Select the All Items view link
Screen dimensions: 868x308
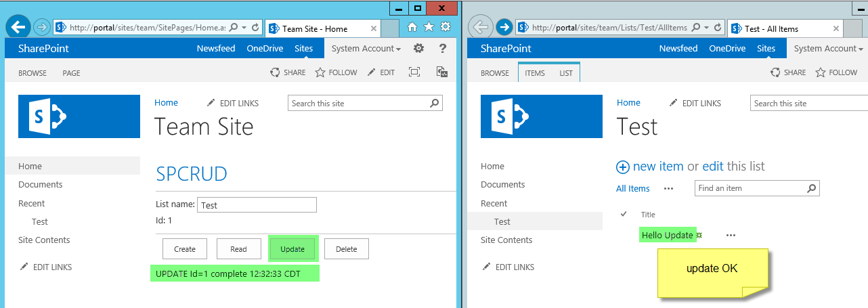(x=633, y=189)
